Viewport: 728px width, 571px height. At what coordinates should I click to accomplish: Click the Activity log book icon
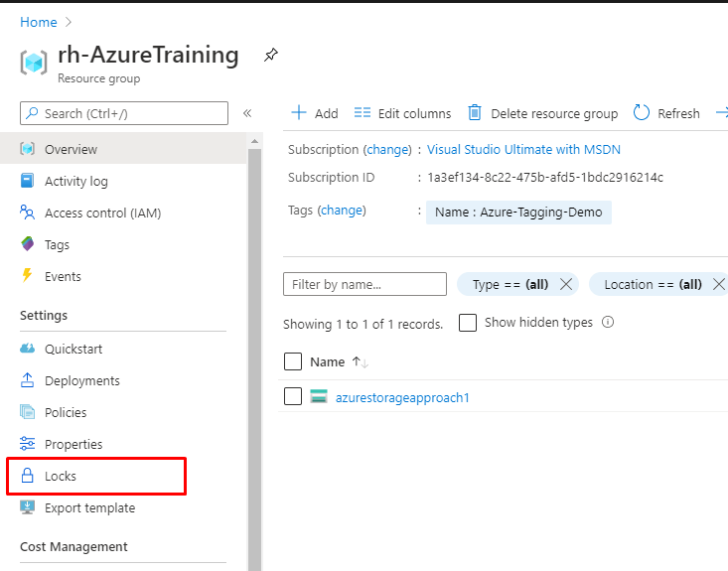point(28,181)
